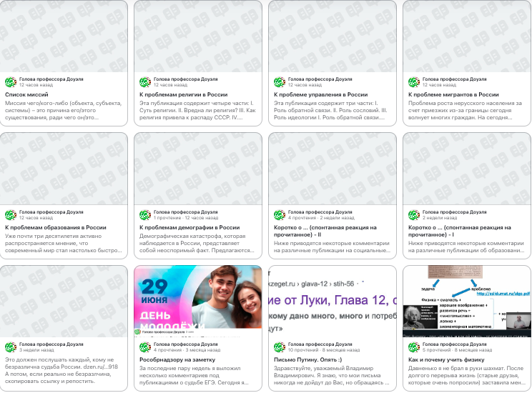
Task: Click author name on 'К проблеме управления' card
Action: click(320, 79)
